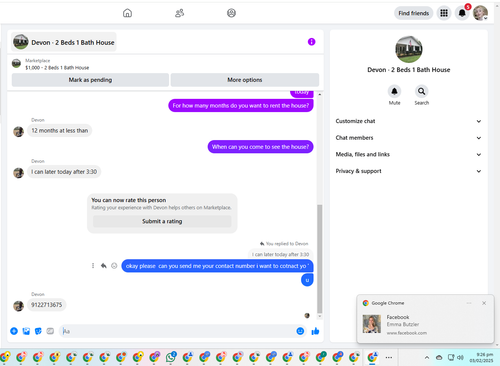Image resolution: width=500 pixels, height=366 pixels.
Task: Open the Groups icon in top navigation
Action: click(x=231, y=13)
